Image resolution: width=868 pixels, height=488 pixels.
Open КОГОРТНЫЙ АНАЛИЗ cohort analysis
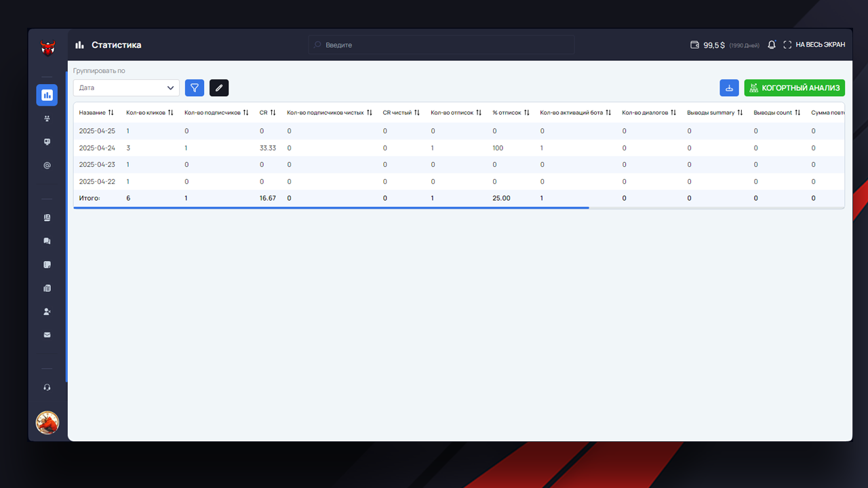pos(795,88)
